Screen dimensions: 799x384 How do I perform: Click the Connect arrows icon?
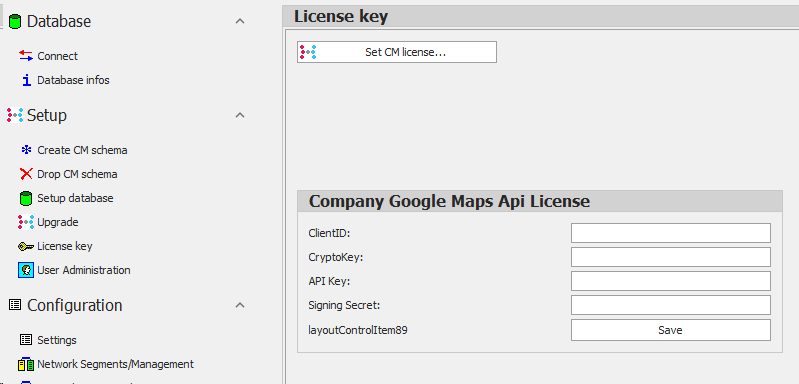click(25, 56)
